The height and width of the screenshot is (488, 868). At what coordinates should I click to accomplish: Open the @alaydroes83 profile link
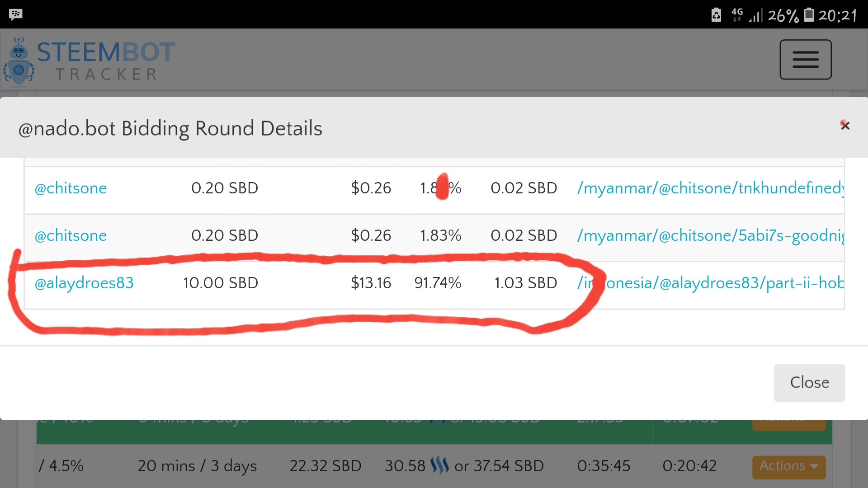tap(84, 283)
